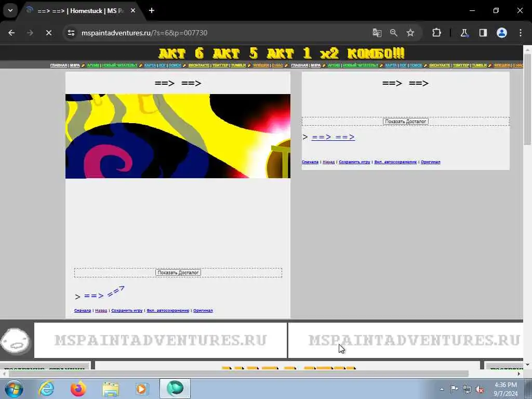Click Назад link in right panel
532x399 pixels.
point(329,162)
